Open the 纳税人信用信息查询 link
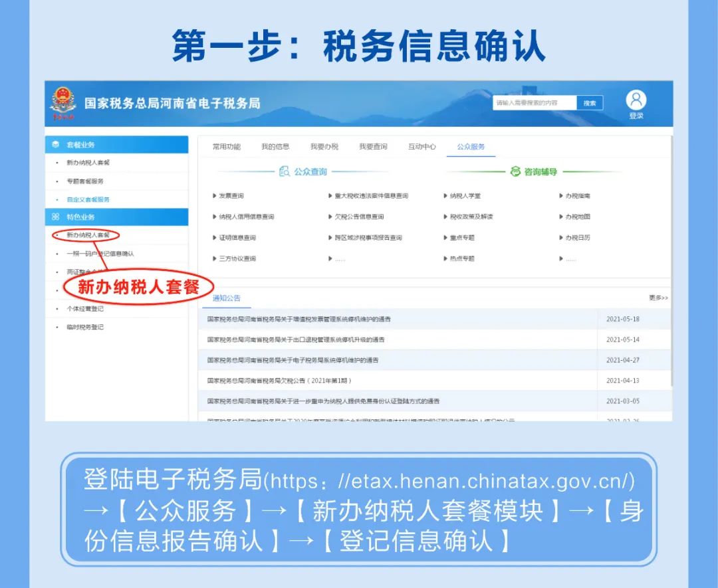 [x=247, y=217]
